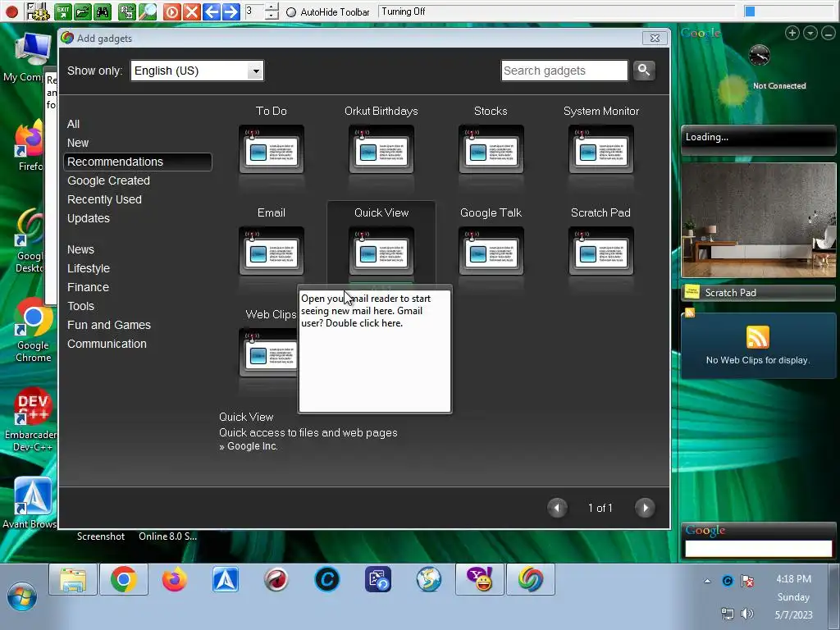840x630 pixels.
Task: Click the sidebar minimize circle icon
Action: click(x=829, y=33)
